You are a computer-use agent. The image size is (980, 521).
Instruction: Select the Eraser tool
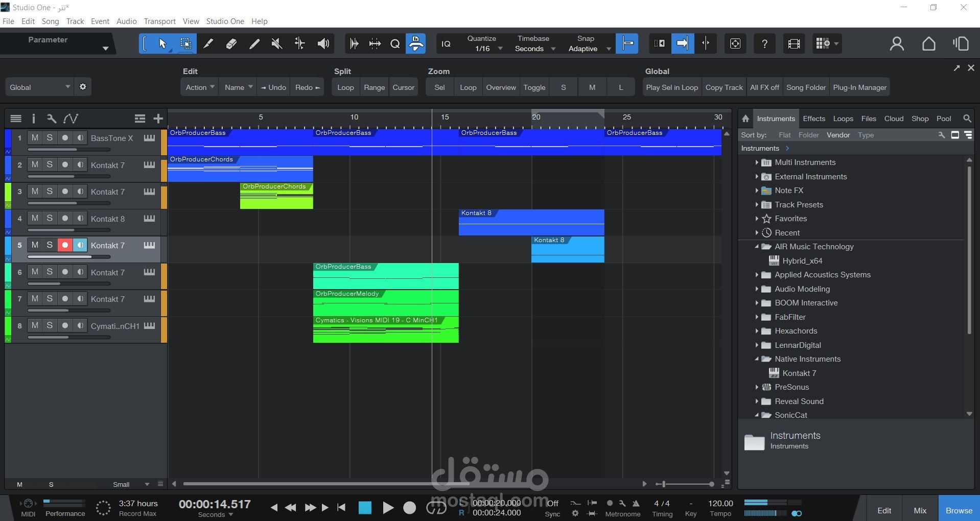231,44
